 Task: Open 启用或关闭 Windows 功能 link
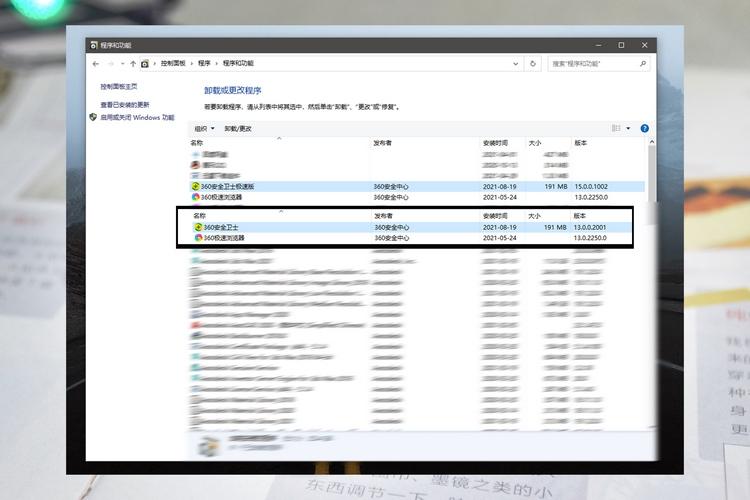tap(137, 117)
